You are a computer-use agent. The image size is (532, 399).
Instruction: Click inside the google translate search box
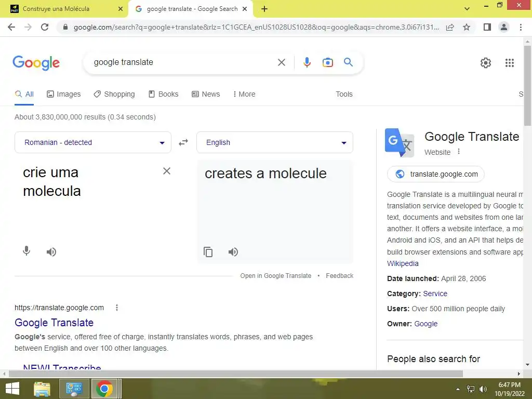tap(183, 62)
